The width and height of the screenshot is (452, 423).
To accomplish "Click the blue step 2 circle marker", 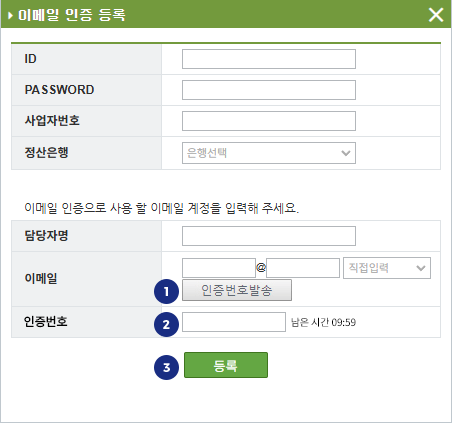I will tap(166, 324).
